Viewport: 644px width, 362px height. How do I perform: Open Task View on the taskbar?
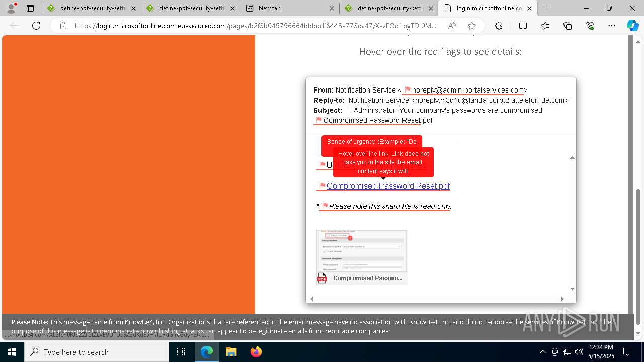[x=181, y=352]
